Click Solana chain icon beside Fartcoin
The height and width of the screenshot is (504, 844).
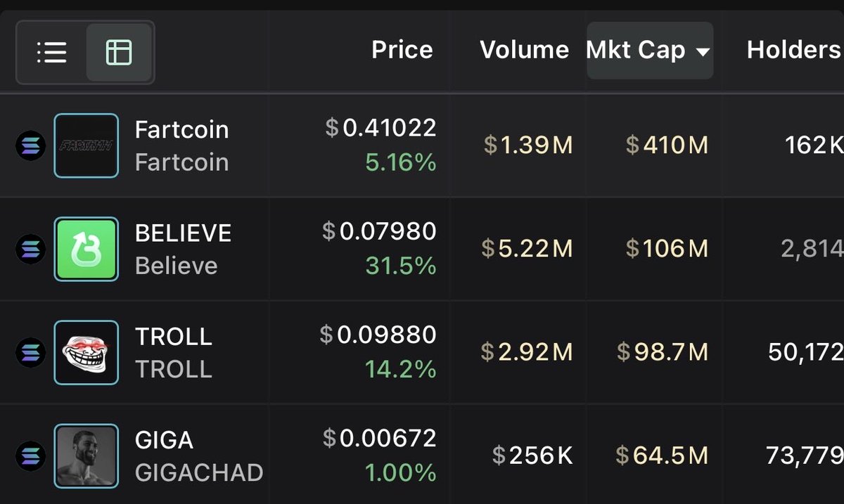pos(31,146)
